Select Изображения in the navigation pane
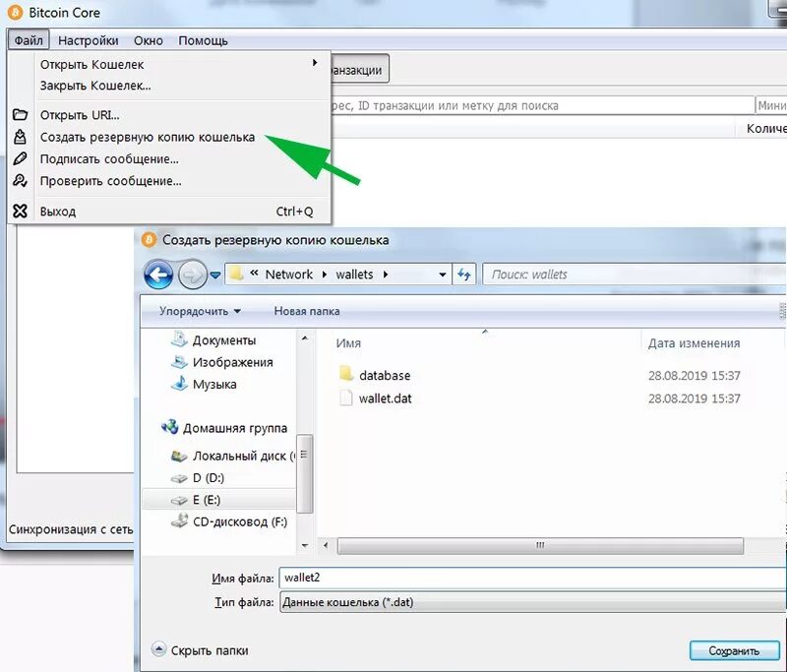Viewport: 787px width, 672px height. [232, 362]
